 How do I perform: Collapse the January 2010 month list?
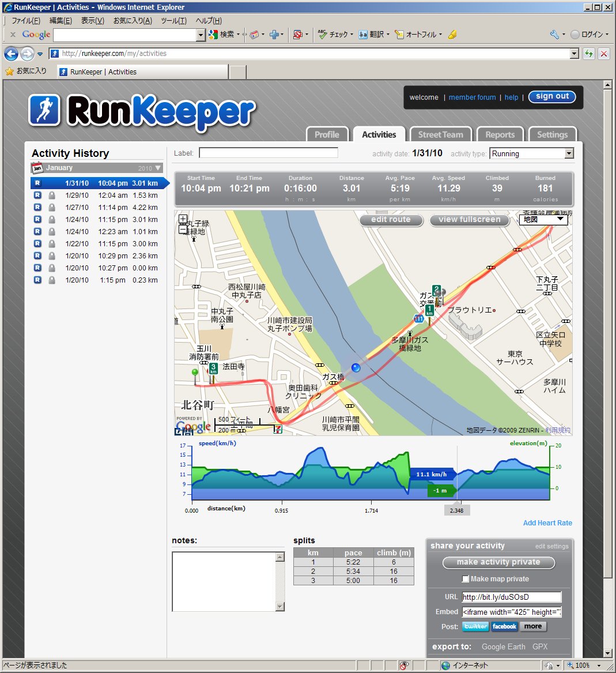(158, 168)
